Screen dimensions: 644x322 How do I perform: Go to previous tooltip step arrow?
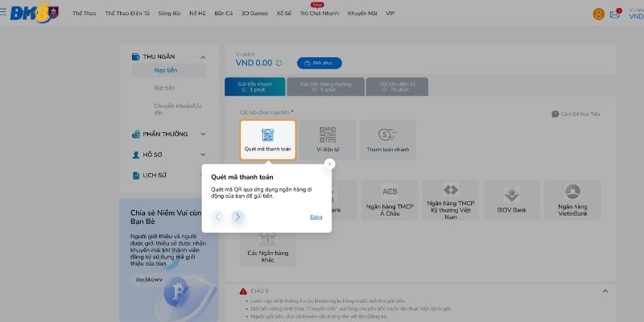217,217
